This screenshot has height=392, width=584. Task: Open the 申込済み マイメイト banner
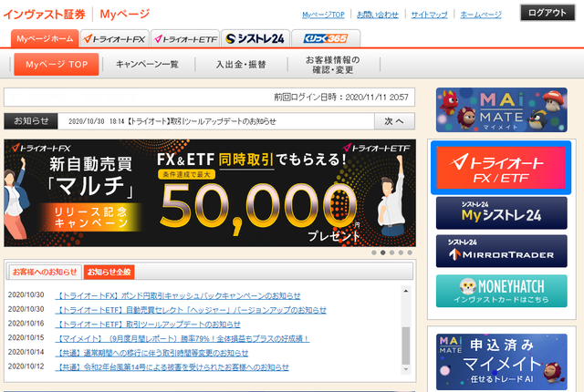click(501, 362)
